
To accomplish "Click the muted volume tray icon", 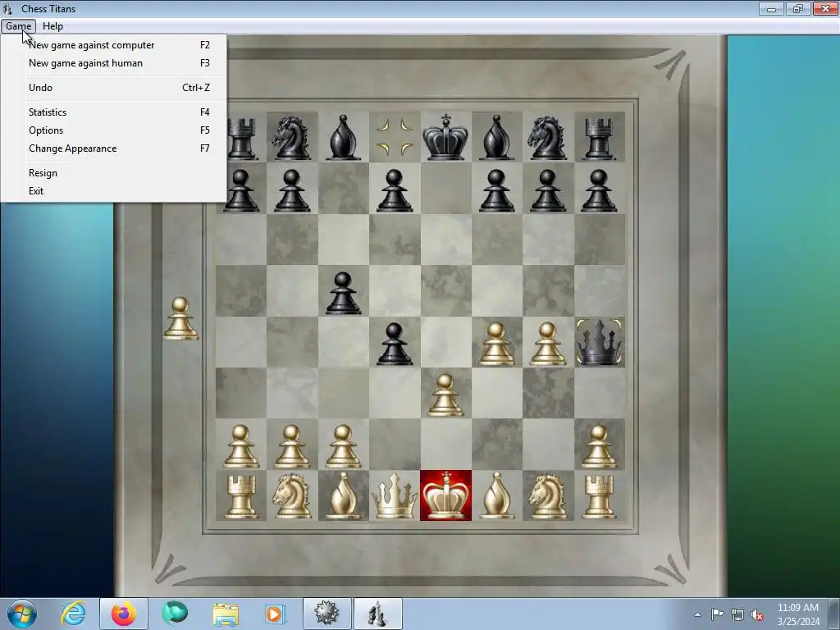I will click(757, 614).
